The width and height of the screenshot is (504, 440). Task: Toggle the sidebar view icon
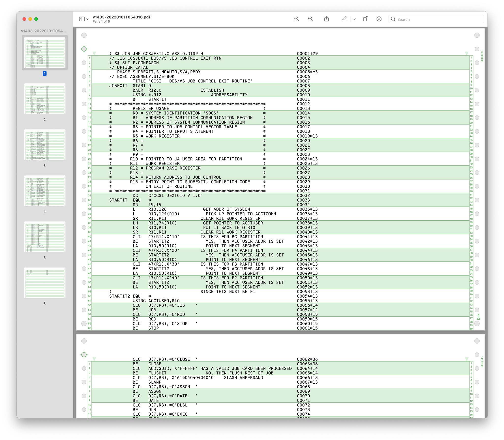coord(82,19)
